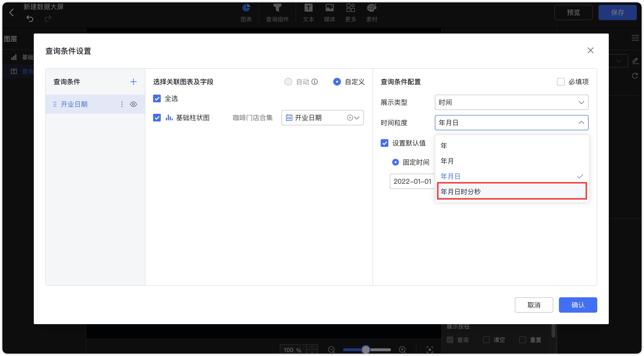The width and height of the screenshot is (644, 356).
Task: Click the 取消 button
Action: pos(534,305)
